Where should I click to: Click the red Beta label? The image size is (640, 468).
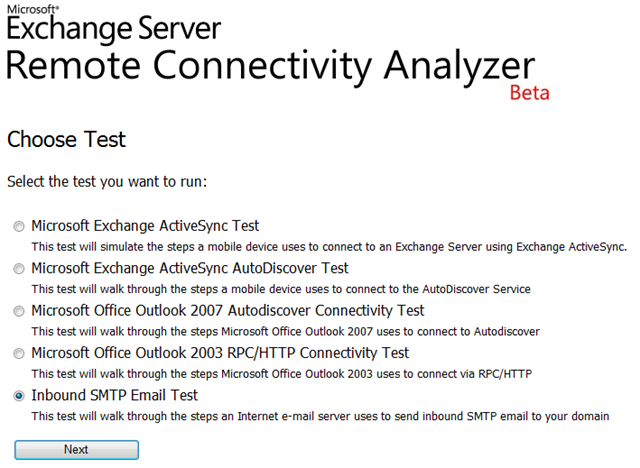(x=529, y=93)
